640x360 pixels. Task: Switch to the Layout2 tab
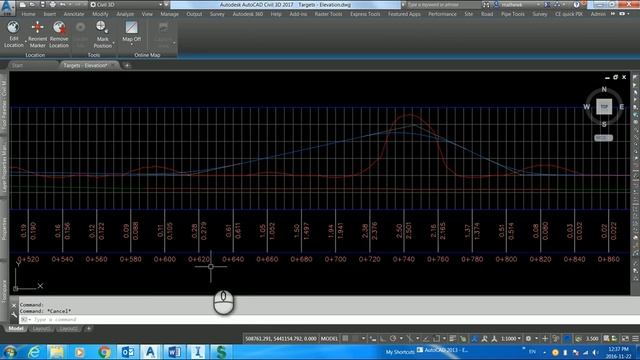tap(68, 329)
